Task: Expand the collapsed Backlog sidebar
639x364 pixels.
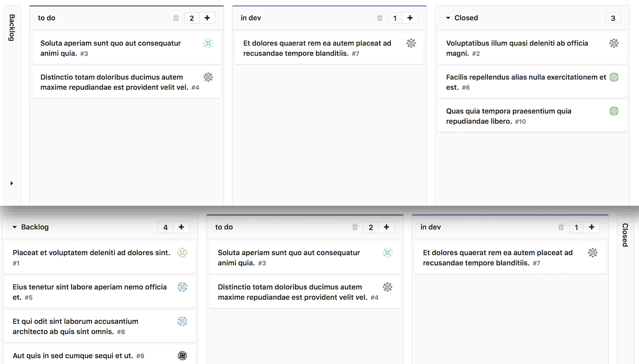Action: pos(12,183)
